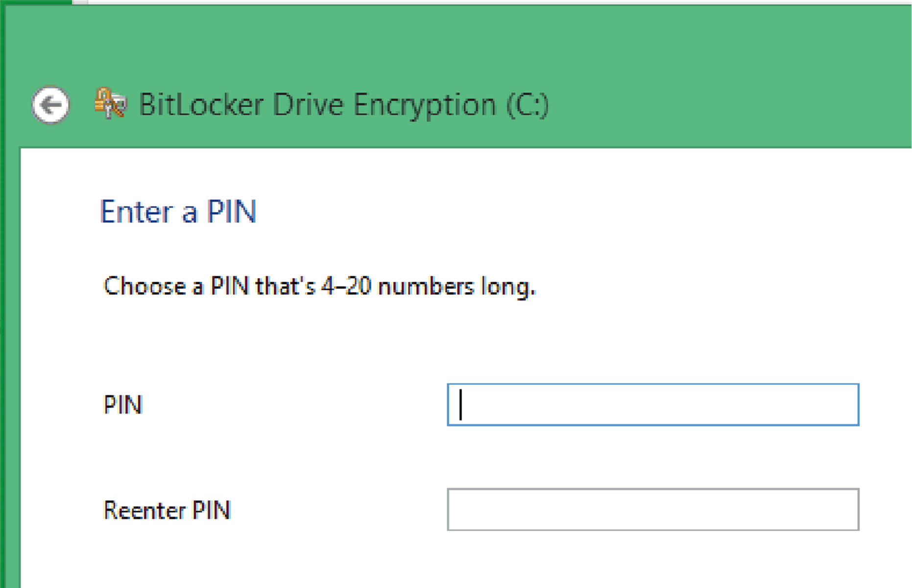912x588 pixels.
Task: Focus the PIN input field
Action: (652, 405)
